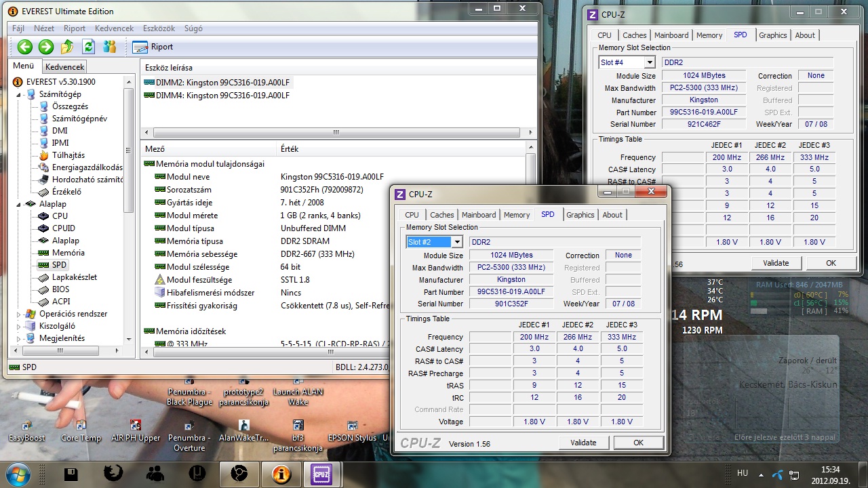Open the Slot #4 dropdown in rear CPU-Z
868x488 pixels.
650,62
